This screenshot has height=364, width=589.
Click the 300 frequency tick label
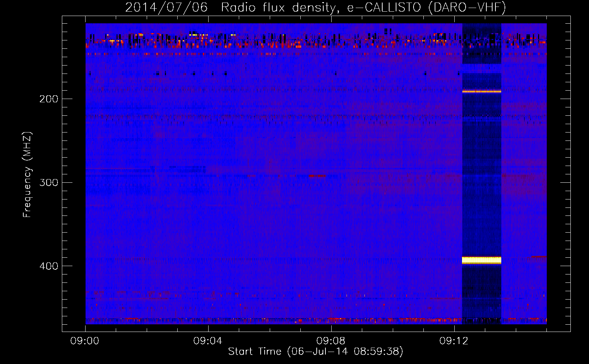[x=49, y=182]
